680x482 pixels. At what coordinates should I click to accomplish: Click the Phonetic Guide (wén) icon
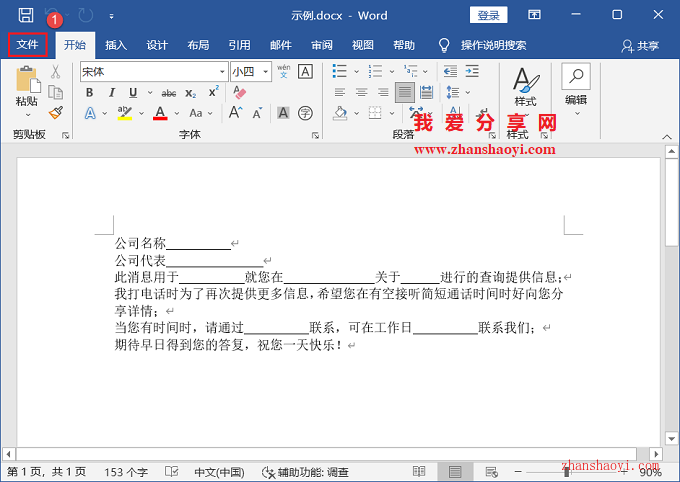click(284, 71)
